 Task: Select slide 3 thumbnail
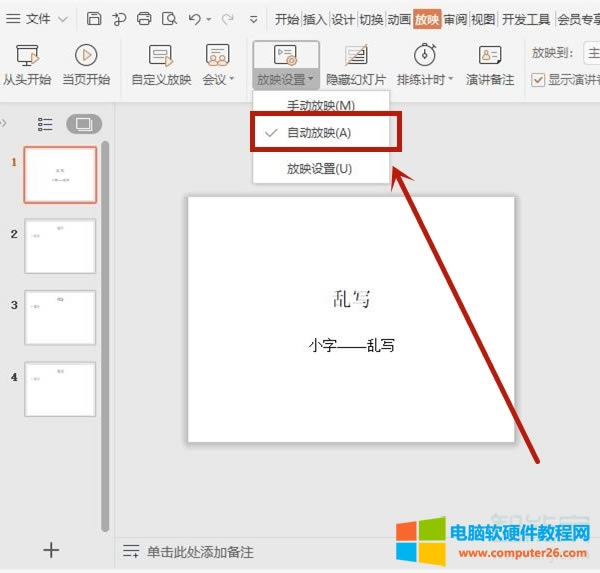(60, 318)
